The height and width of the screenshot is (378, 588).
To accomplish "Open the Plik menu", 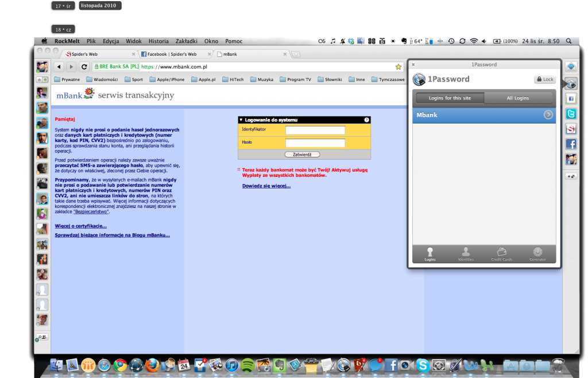I will pyautogui.click(x=91, y=41).
